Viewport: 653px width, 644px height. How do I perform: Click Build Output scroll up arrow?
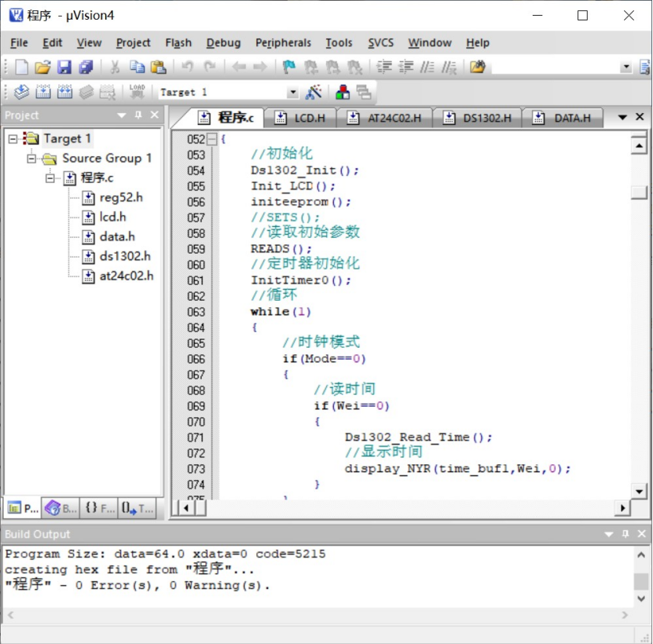641,555
